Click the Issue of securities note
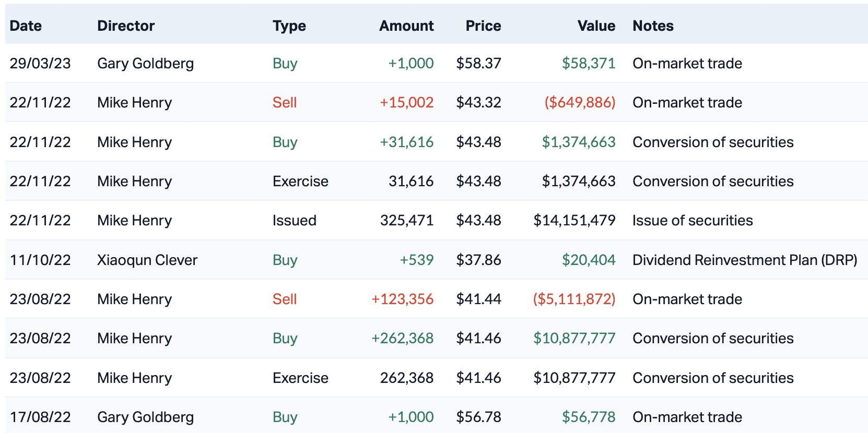868x433 pixels. click(x=693, y=221)
